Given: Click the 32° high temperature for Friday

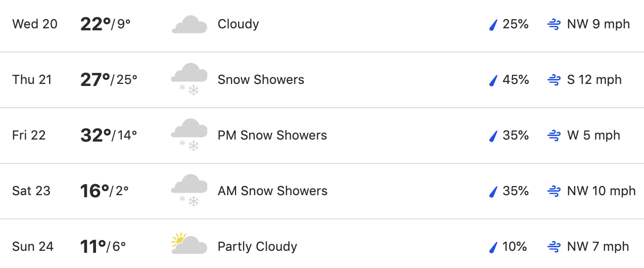Looking at the screenshot, I should coord(96,135).
